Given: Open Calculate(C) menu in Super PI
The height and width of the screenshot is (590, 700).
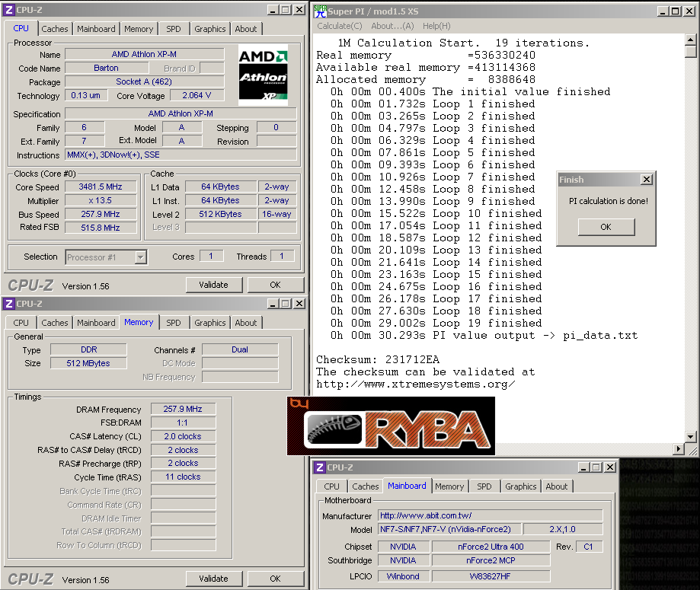Looking at the screenshot, I should click(339, 26).
